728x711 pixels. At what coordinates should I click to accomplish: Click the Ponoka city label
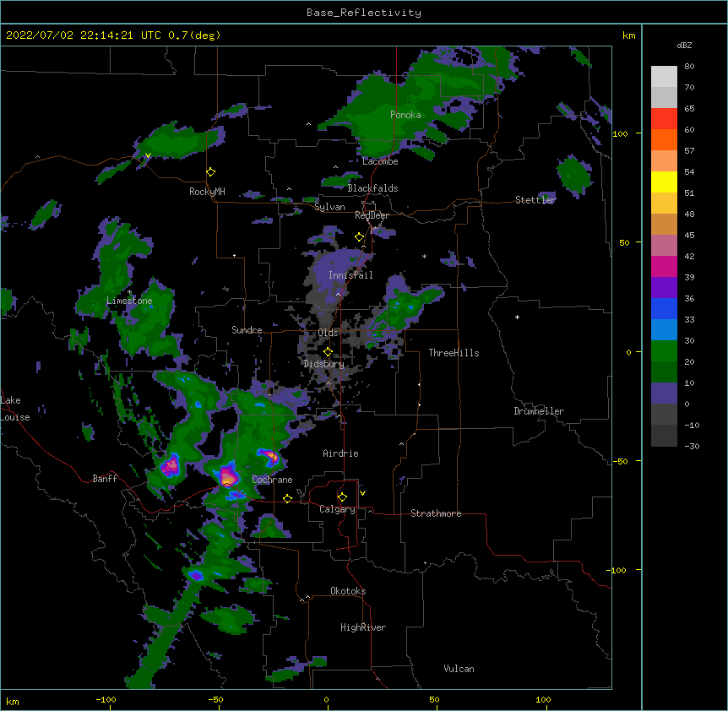[405, 115]
